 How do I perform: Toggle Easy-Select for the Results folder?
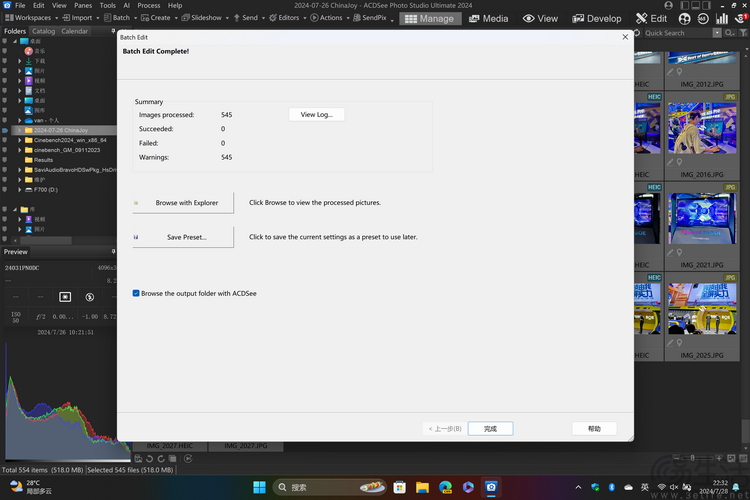click(4, 160)
